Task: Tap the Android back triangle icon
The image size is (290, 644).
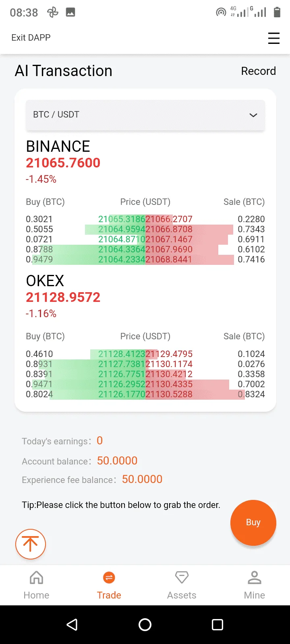Action: click(72, 625)
